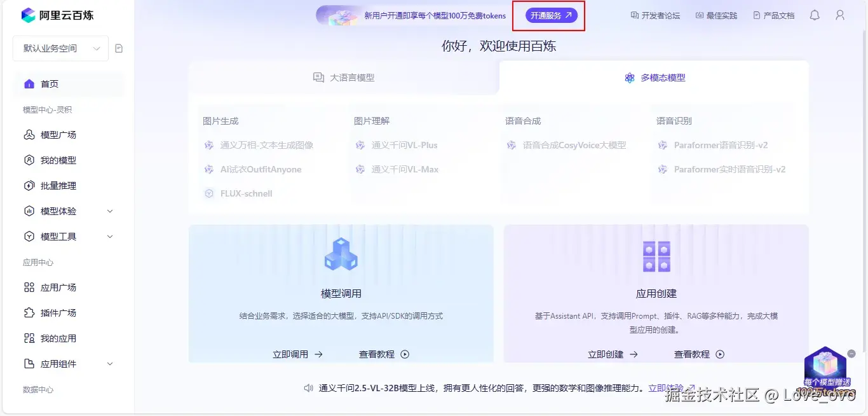Image resolution: width=868 pixels, height=416 pixels.
Task: Click the 应用组件 sidebar icon
Action: point(29,364)
